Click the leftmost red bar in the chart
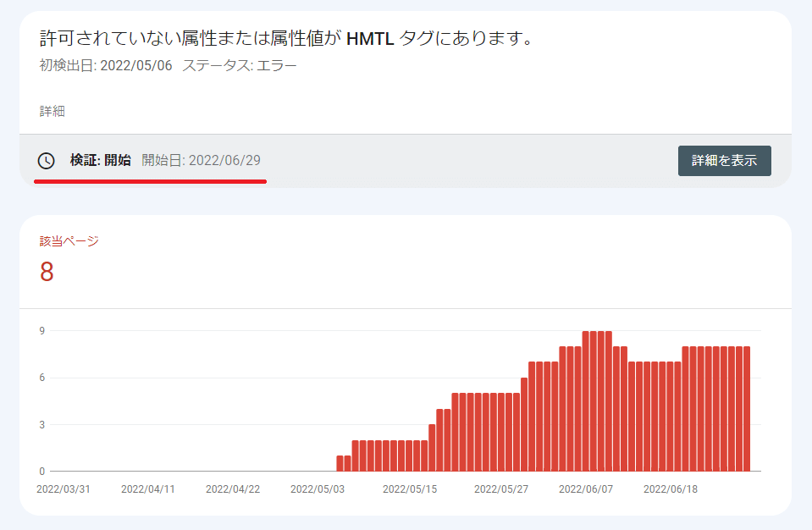The image size is (812, 530). click(x=340, y=463)
